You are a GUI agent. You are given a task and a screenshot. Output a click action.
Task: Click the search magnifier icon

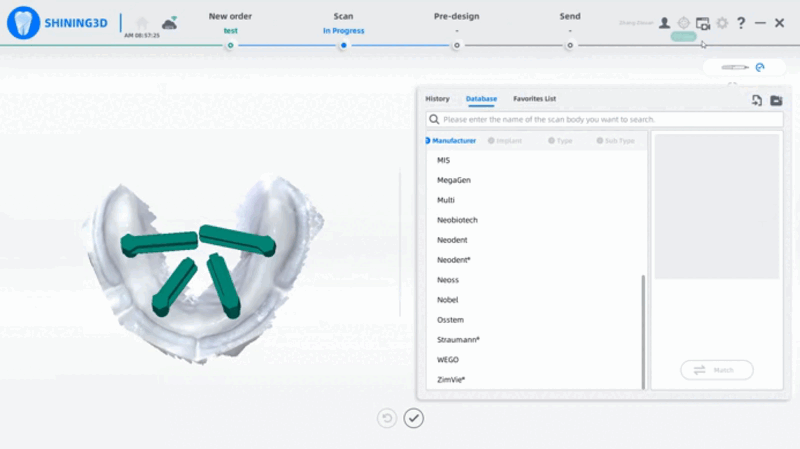[x=434, y=119]
